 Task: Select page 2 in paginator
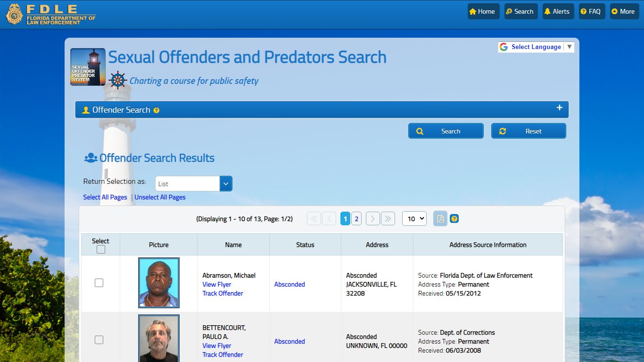pyautogui.click(x=356, y=219)
